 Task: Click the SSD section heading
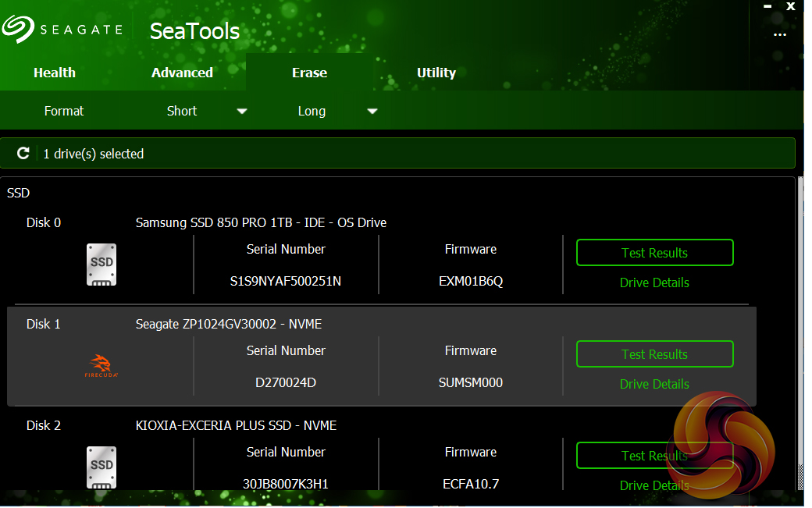18,193
